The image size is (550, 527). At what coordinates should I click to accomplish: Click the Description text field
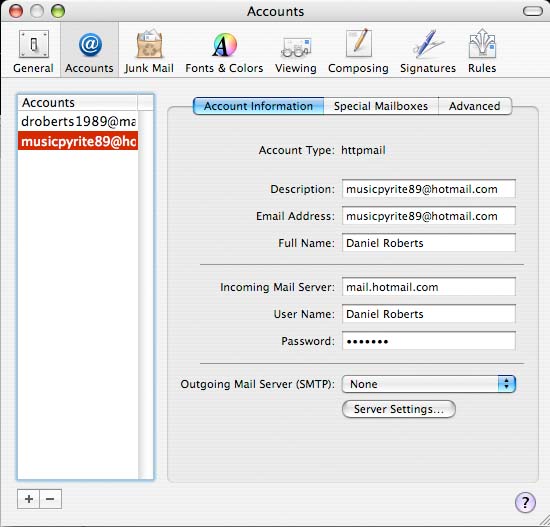pyautogui.click(x=429, y=189)
